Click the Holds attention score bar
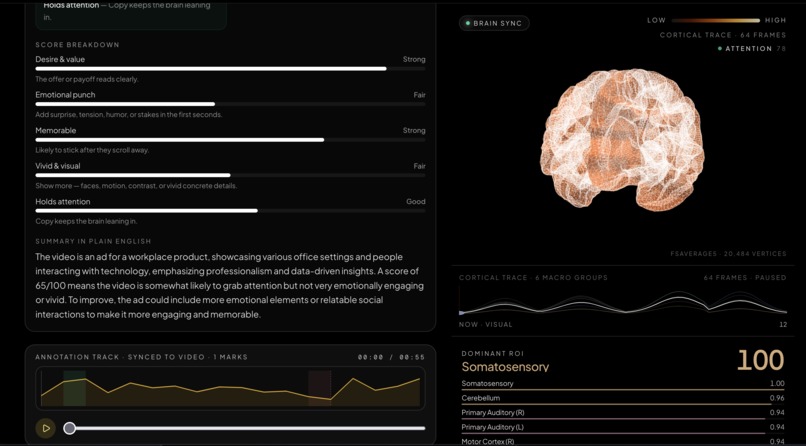This screenshot has width=806, height=446. (230, 211)
